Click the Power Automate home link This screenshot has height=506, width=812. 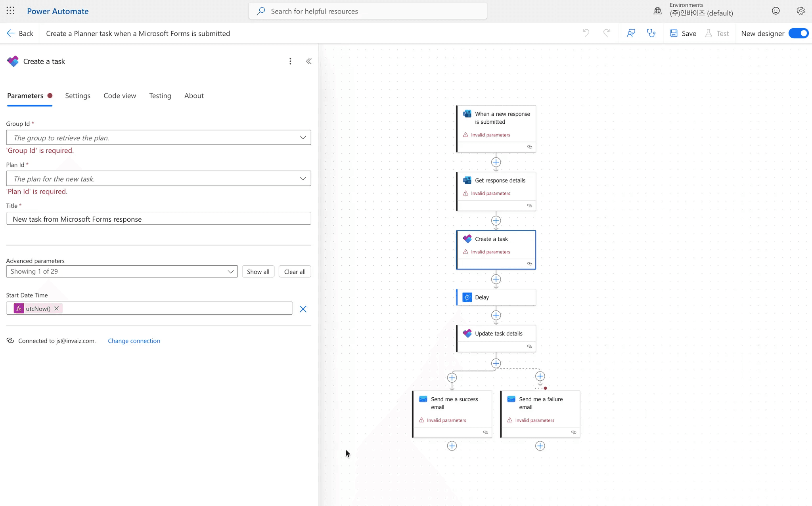click(x=58, y=11)
